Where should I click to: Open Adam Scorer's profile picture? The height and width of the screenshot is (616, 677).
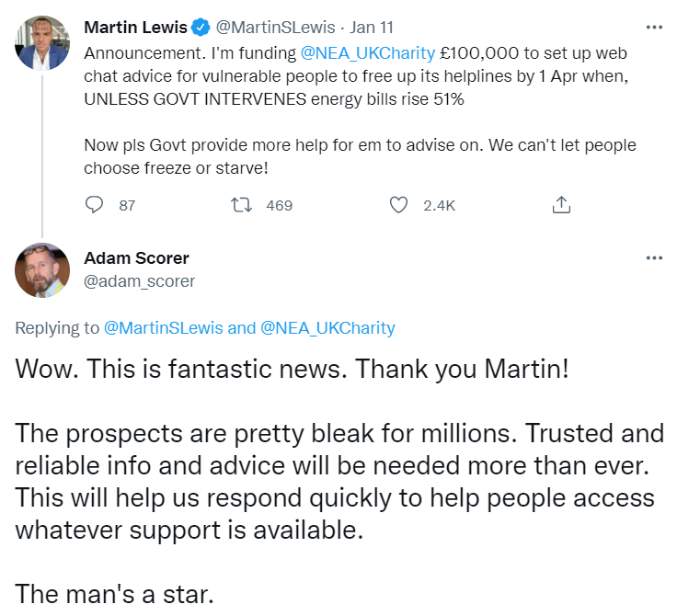pos(42,269)
